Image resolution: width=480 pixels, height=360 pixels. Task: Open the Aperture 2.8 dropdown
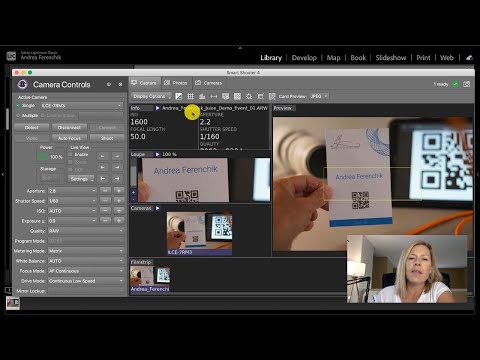coord(72,191)
